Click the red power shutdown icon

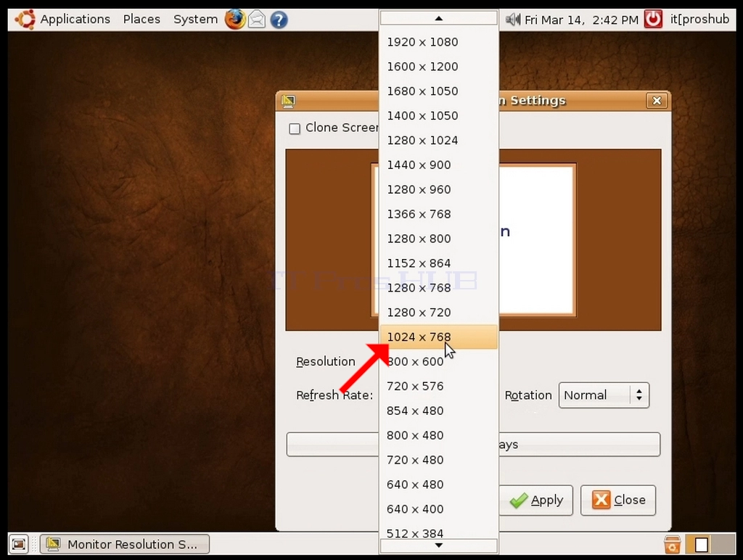pos(653,19)
